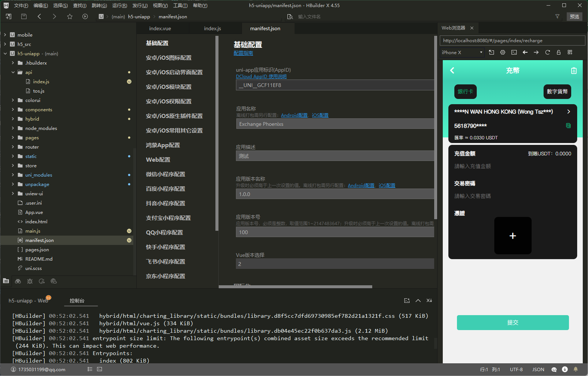The width and height of the screenshot is (588, 376).
Task: Click the QR code icon in browser toolbar
Action: tap(570, 52)
